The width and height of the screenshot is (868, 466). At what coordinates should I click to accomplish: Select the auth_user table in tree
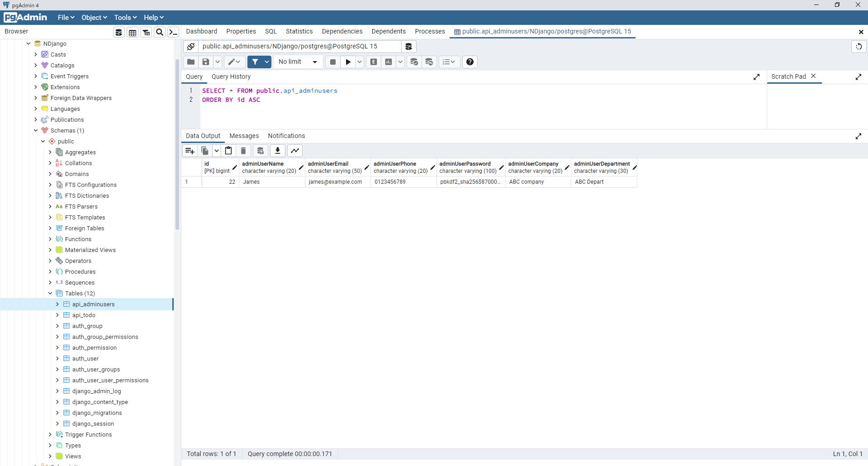(85, 359)
